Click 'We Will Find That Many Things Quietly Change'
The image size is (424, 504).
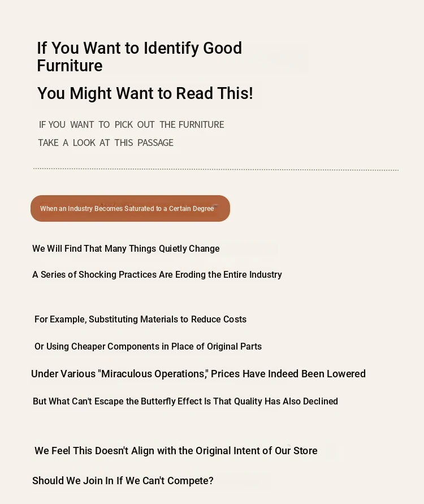pyautogui.click(x=126, y=248)
